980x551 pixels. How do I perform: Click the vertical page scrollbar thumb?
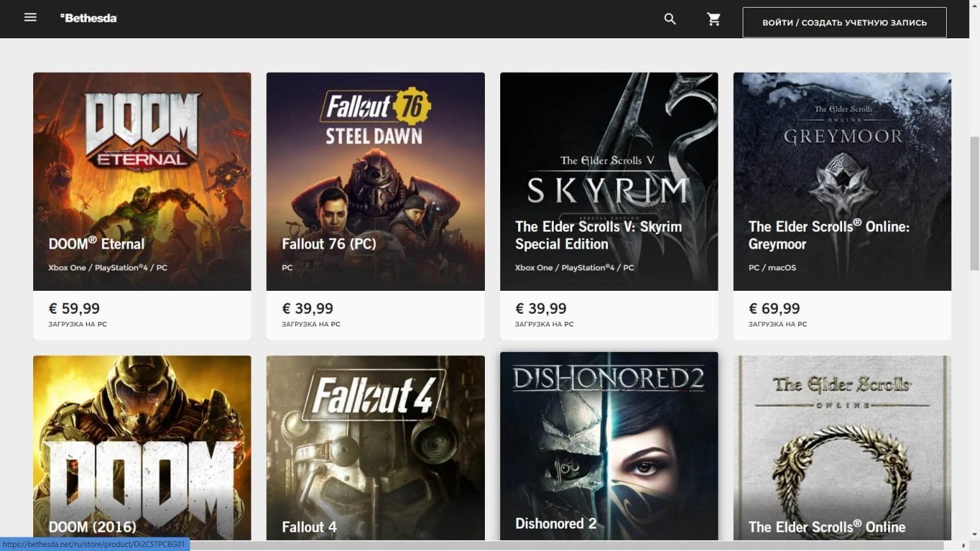974,203
